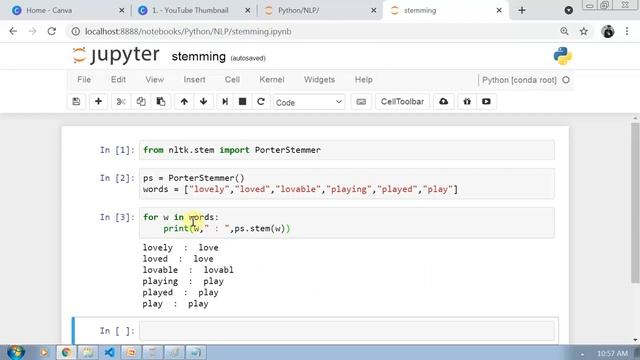Viewport: 640px width, 360px height.
Task: Open Visual Studio Code from the taskbar
Action: point(109,352)
